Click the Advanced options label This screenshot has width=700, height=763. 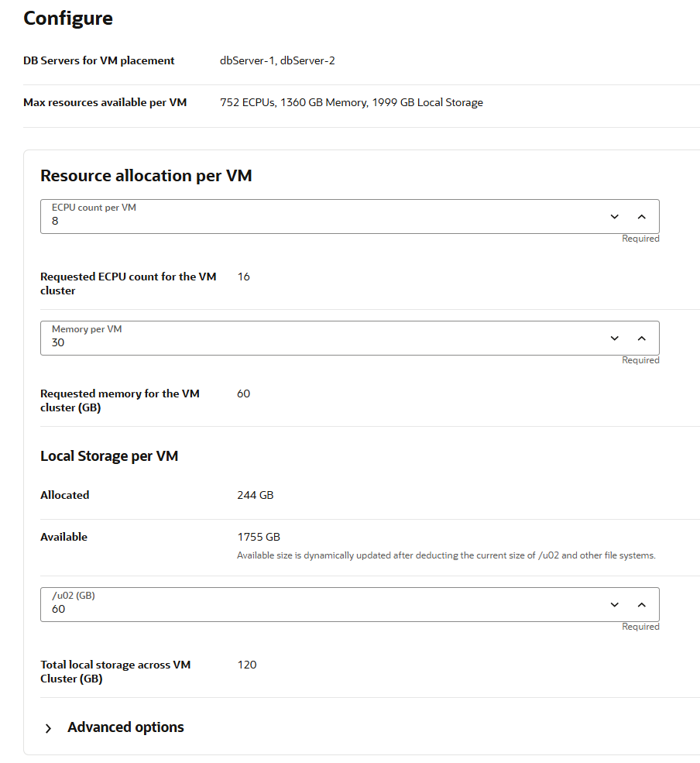tap(125, 727)
